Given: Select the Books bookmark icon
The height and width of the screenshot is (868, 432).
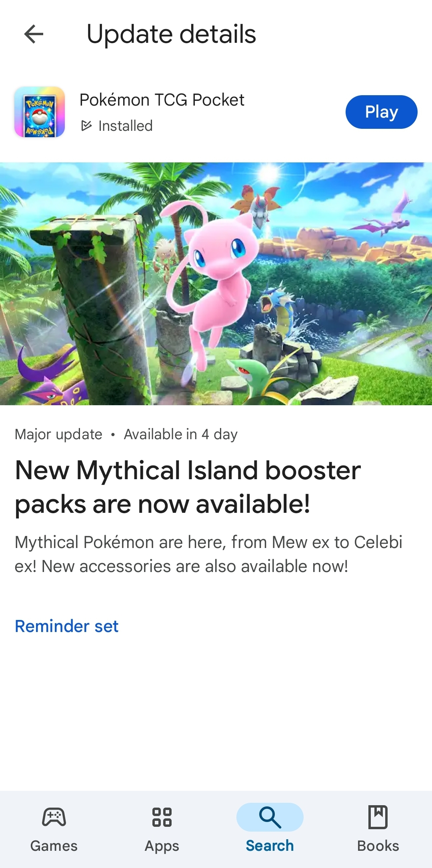Looking at the screenshot, I should pos(378,817).
